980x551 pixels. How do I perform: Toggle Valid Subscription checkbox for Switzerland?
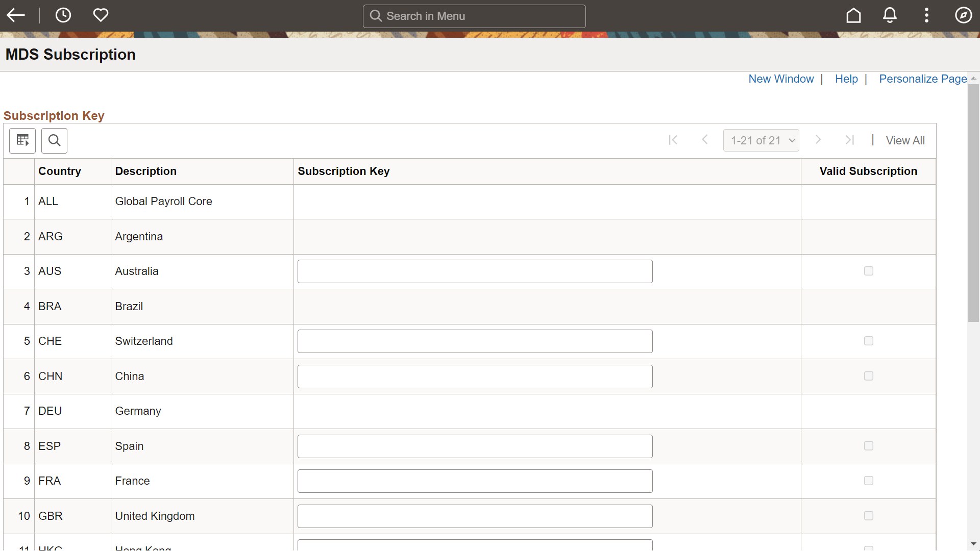click(x=869, y=341)
